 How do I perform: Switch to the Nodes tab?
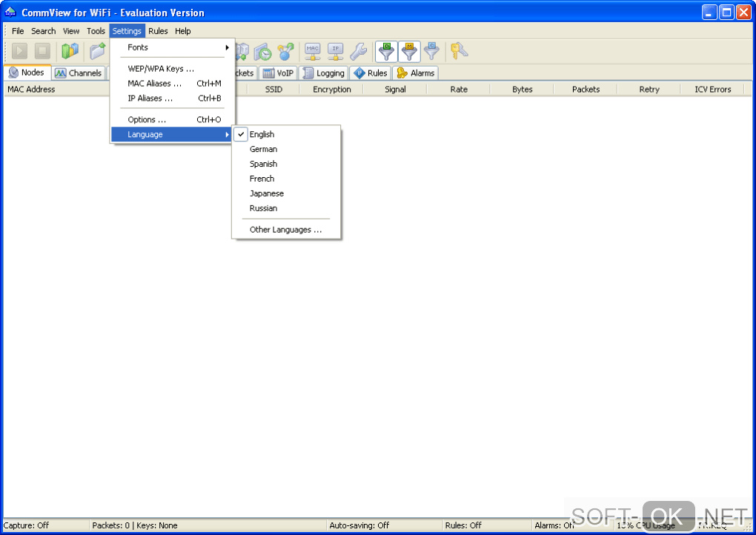27,73
